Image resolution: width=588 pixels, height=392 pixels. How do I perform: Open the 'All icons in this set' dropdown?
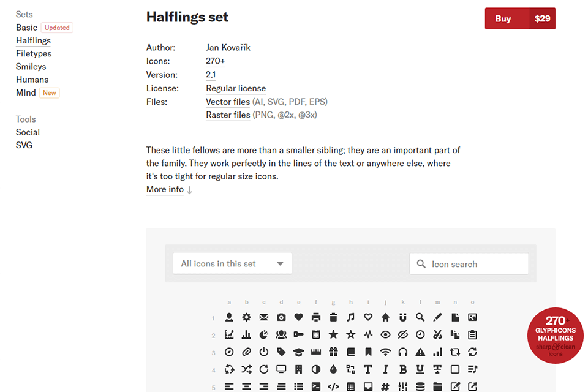[x=232, y=263]
